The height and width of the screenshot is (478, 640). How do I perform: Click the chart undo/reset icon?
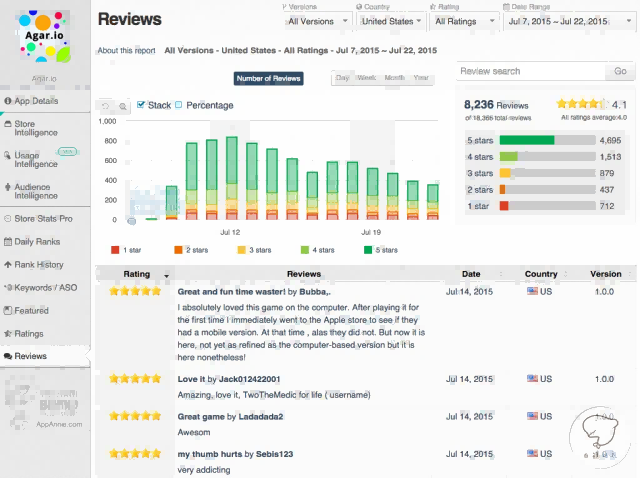(105, 106)
